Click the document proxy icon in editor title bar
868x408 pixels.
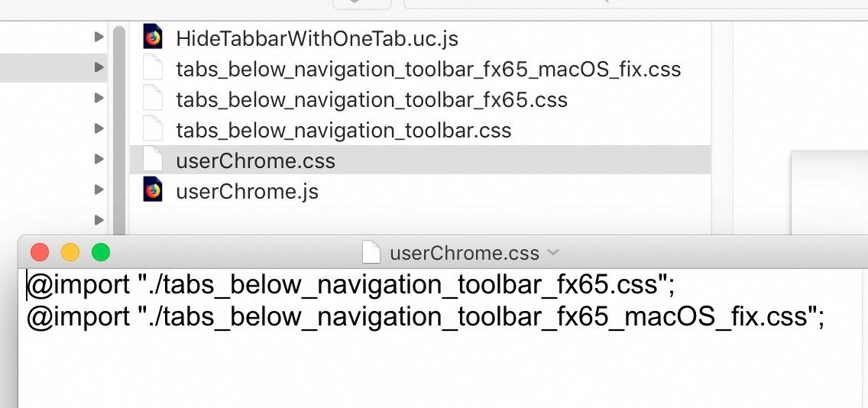tap(371, 252)
